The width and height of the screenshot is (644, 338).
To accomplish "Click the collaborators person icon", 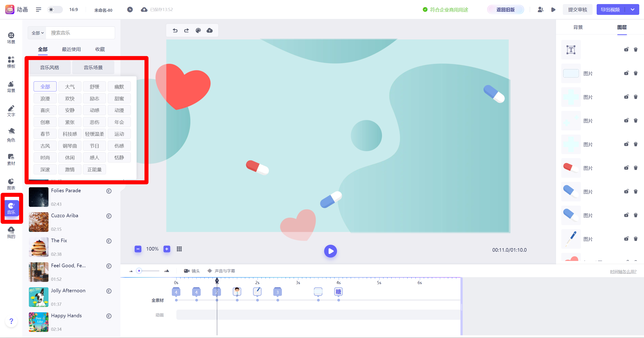I will point(540,9).
